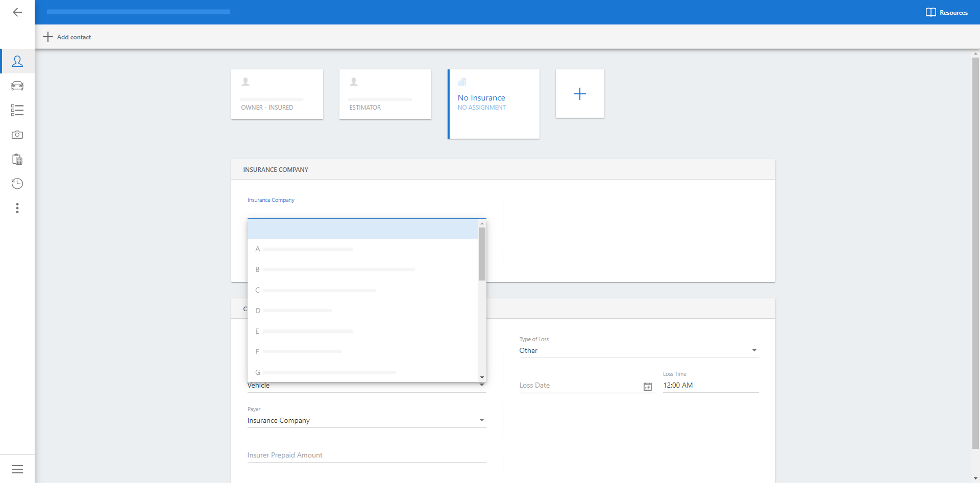Image resolution: width=980 pixels, height=483 pixels.
Task: Open the photos camera sidebar icon
Action: coord(17,135)
